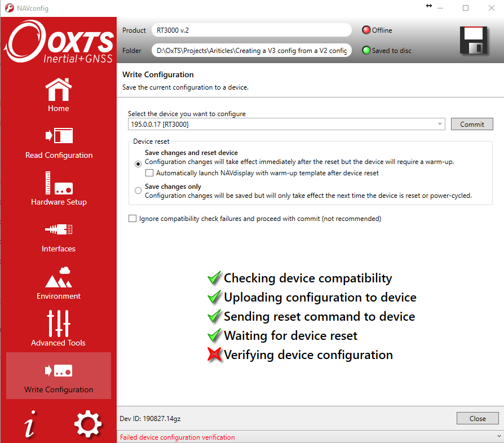Select 'Save changes and reset device' radio button
The image size is (504, 443).
138,164
